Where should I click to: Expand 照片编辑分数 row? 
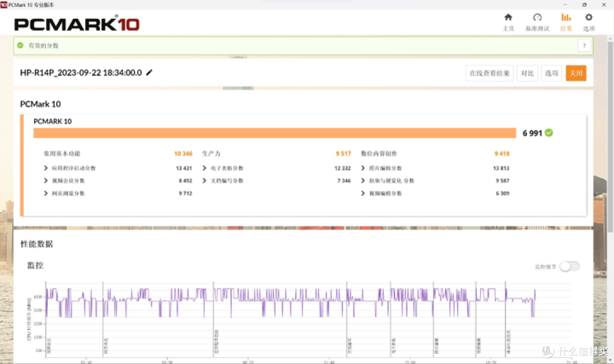click(363, 168)
